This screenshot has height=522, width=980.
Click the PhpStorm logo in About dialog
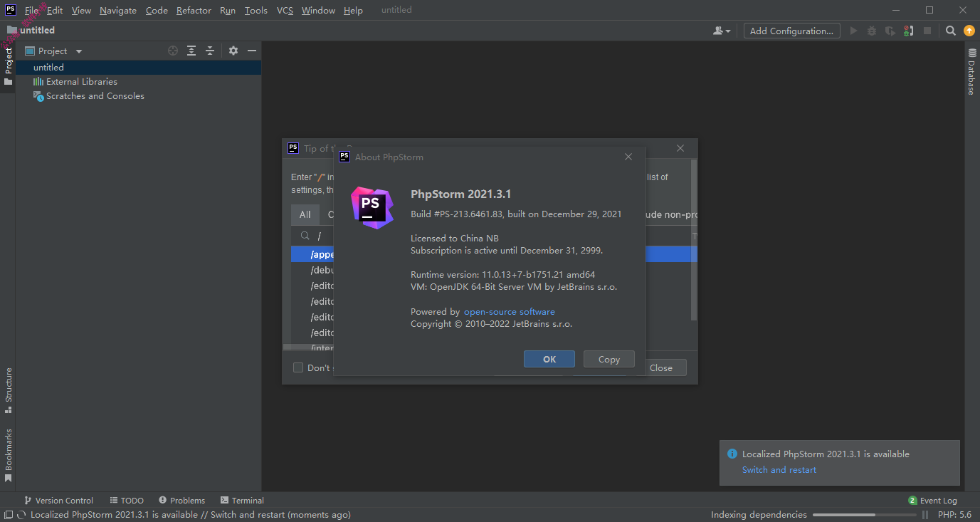click(x=372, y=207)
